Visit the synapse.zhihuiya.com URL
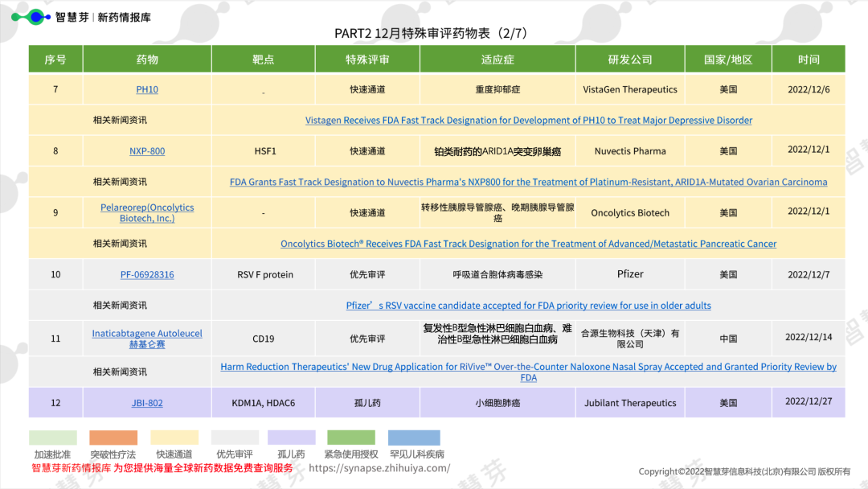The height and width of the screenshot is (489, 868). point(379,468)
